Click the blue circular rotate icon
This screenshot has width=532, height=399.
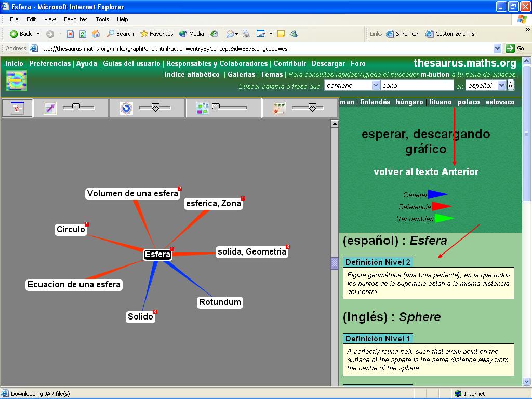coord(126,108)
